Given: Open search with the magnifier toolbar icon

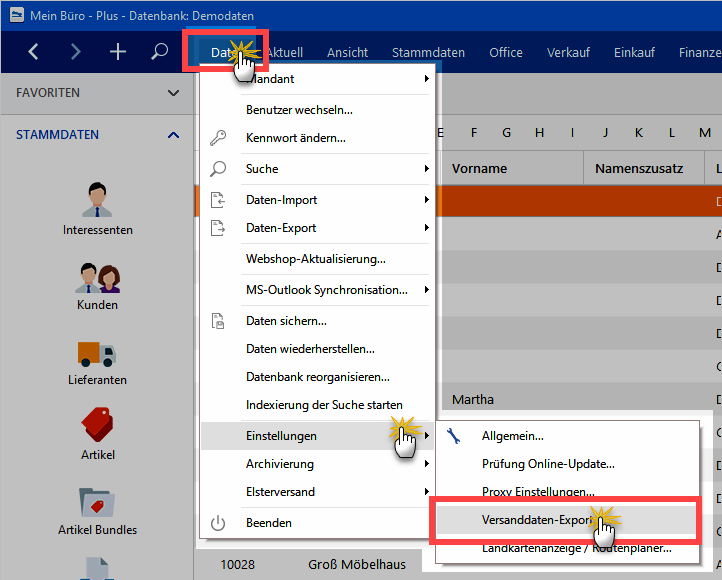Looking at the screenshot, I should click(159, 52).
